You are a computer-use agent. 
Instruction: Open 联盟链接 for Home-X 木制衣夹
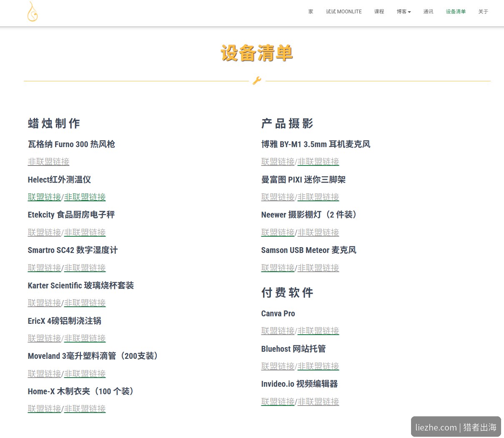(45, 409)
